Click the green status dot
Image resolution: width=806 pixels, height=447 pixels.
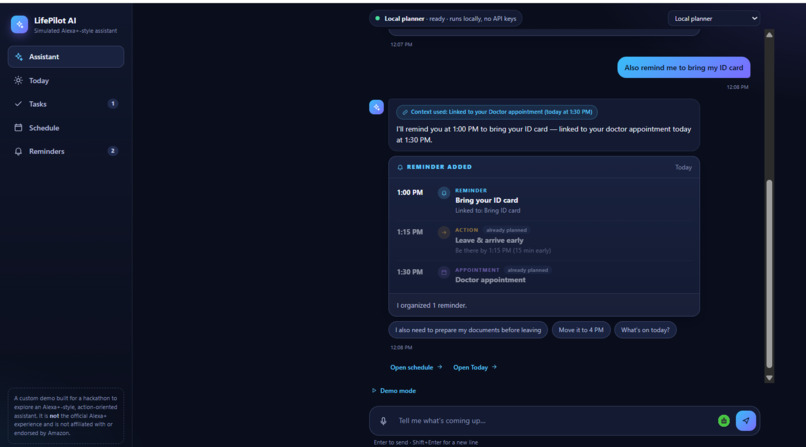[377, 18]
